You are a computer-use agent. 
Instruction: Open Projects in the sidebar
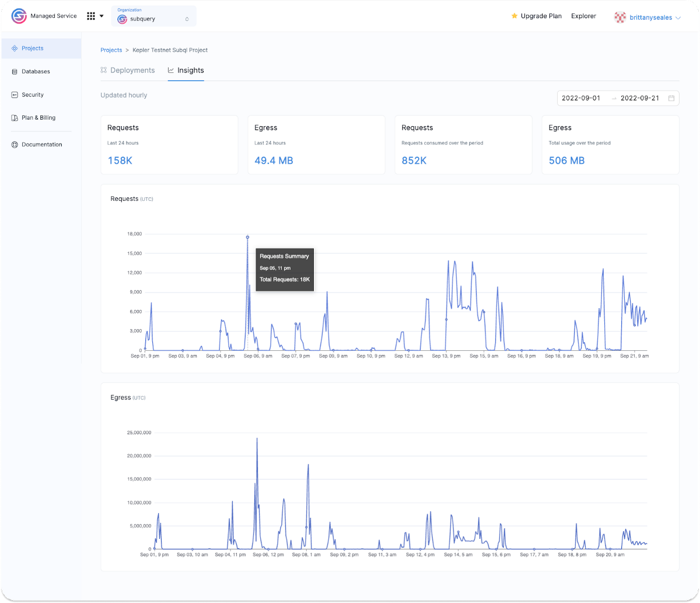coord(41,48)
